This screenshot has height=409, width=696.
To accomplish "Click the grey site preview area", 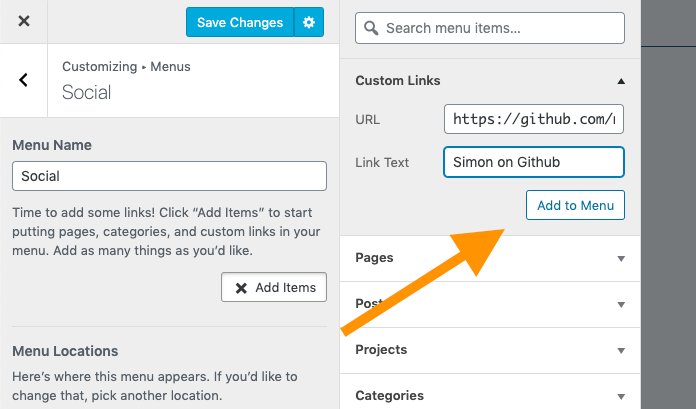I will (x=668, y=220).
